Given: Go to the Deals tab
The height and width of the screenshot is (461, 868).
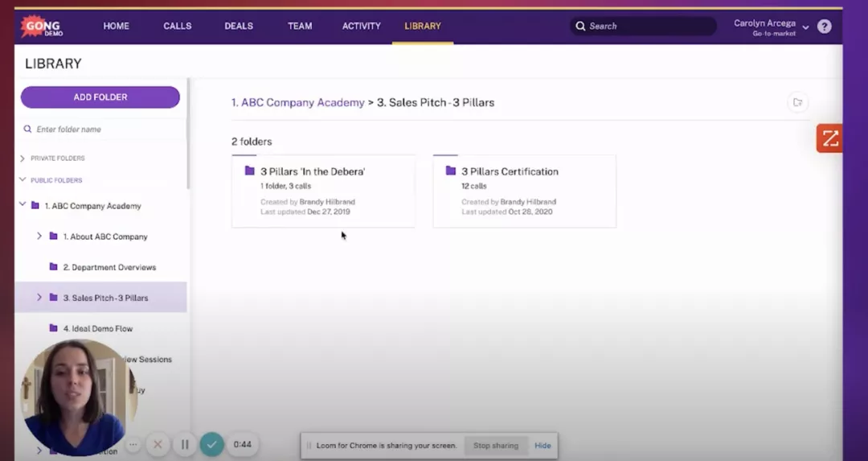Looking at the screenshot, I should 239,26.
